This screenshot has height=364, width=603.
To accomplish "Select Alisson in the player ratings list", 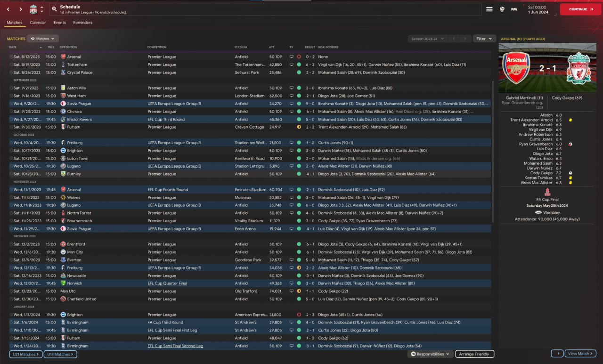I will click(546, 115).
